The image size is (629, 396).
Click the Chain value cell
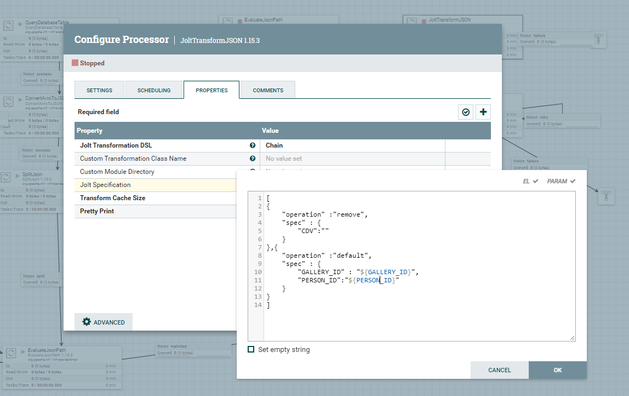(x=353, y=145)
